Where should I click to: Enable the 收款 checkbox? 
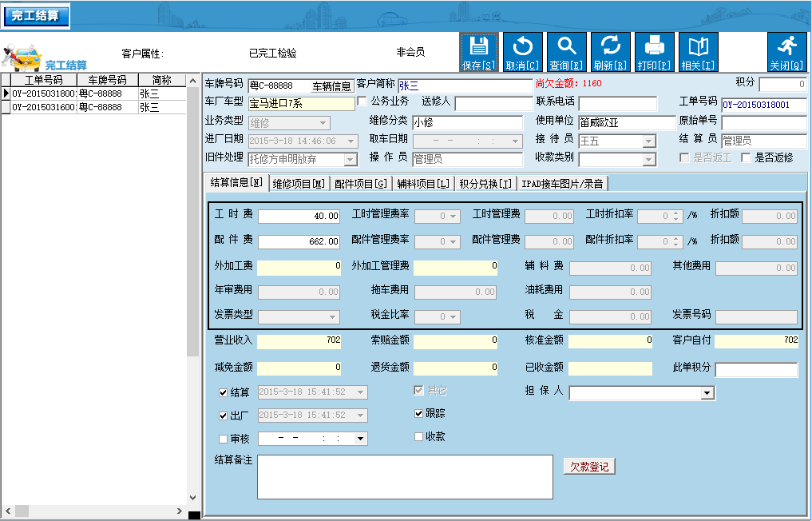tap(419, 437)
